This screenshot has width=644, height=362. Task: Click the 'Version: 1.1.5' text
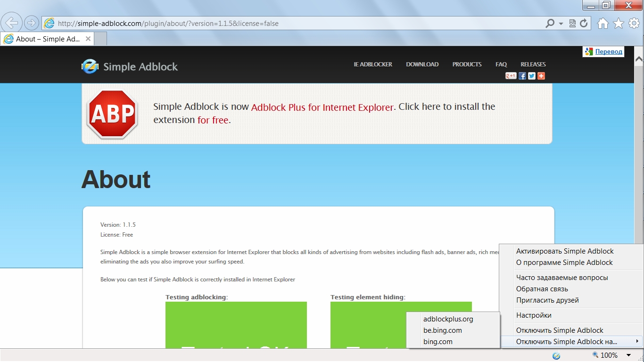[x=118, y=225]
